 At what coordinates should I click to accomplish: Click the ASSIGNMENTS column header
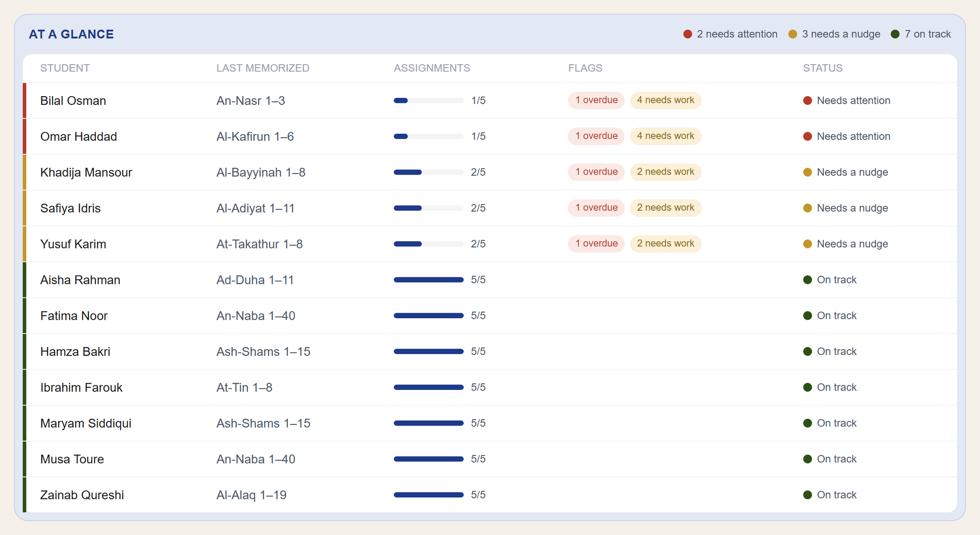point(432,68)
